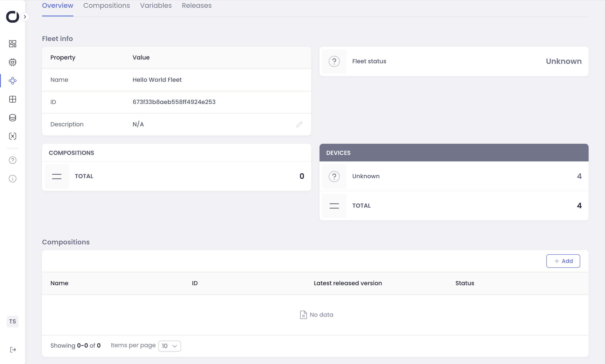Click the Unknown devices row
This screenshot has width=605, height=364.
click(454, 176)
